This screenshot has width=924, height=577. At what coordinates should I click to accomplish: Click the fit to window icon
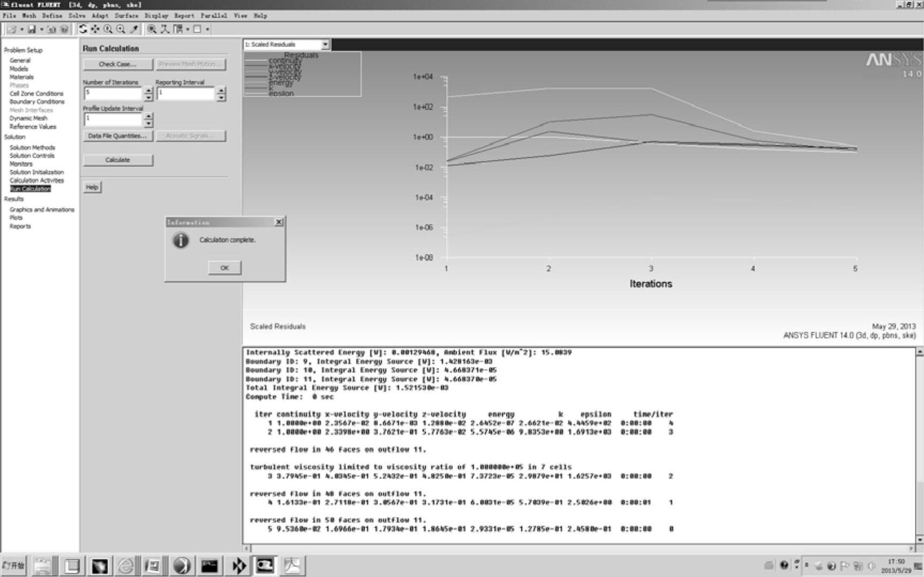(x=152, y=29)
